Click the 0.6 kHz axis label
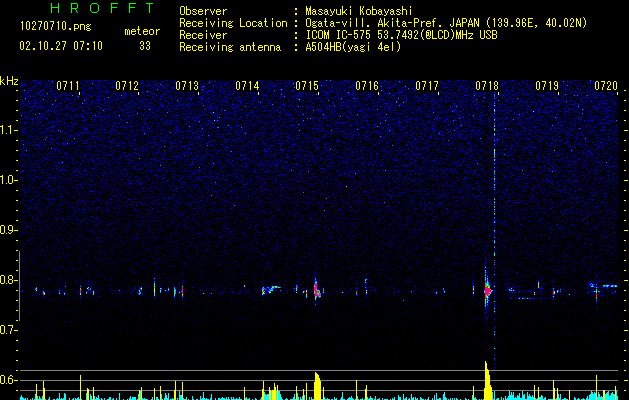The height and width of the screenshot is (400, 629). pos(9,380)
